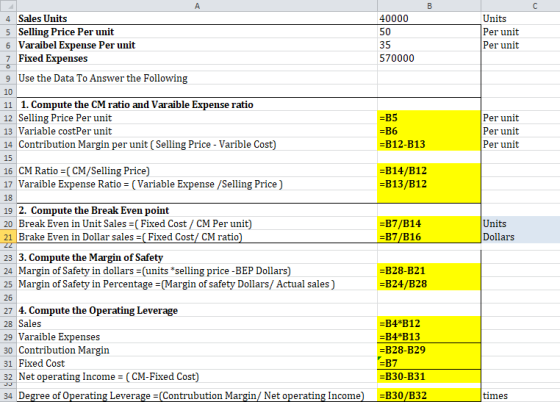560x402 pixels.
Task: Click 'Per unit' cell in row 5
Action: coord(521,32)
